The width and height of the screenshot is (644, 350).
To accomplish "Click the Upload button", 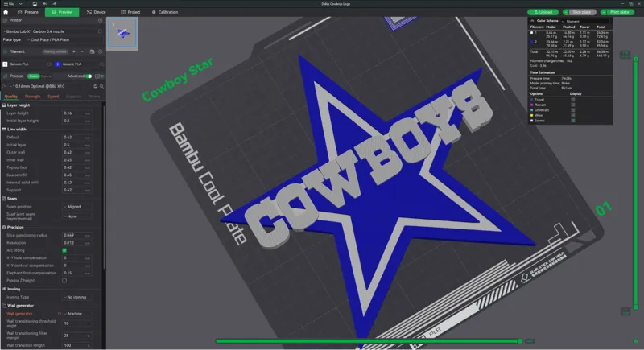I will point(543,12).
